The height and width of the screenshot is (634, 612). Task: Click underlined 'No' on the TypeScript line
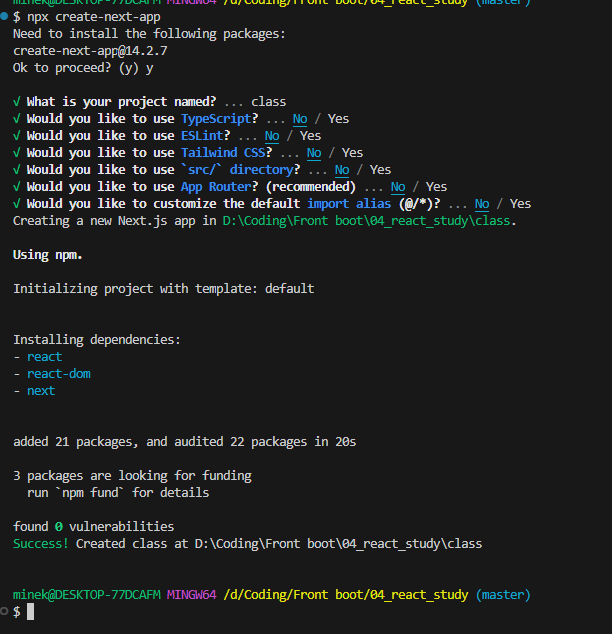point(300,119)
